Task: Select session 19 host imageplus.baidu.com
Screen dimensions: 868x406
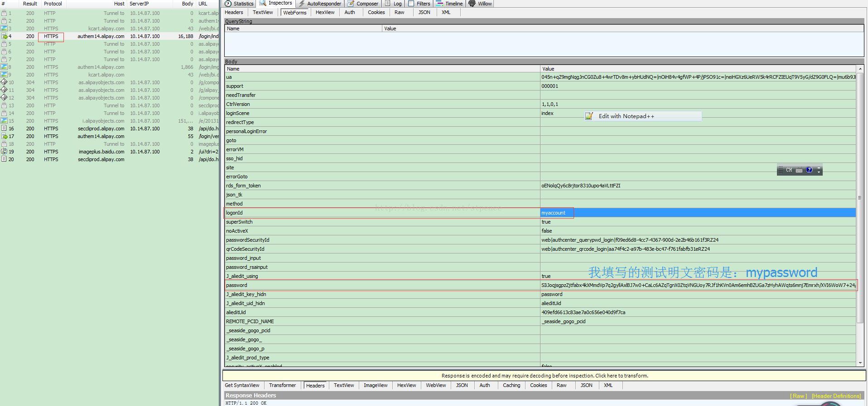Action: click(x=101, y=152)
